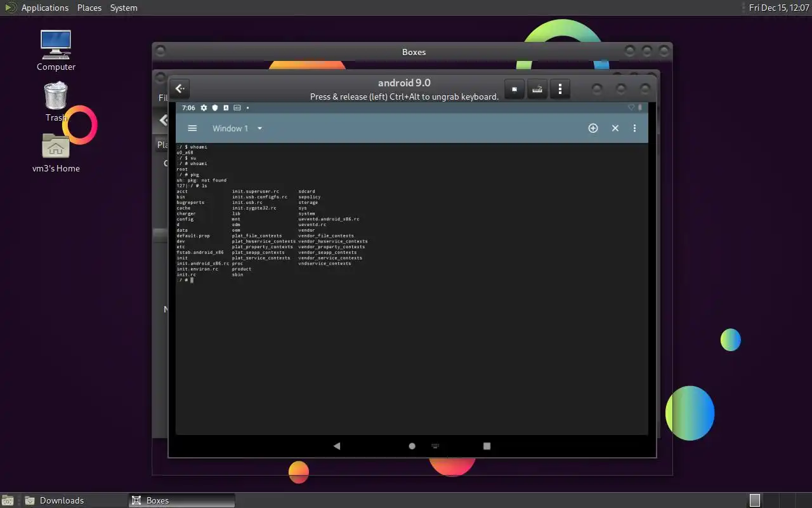Click 'sepolicy' in terminal listing
Screen dimensions: 812x508
pos(310,197)
